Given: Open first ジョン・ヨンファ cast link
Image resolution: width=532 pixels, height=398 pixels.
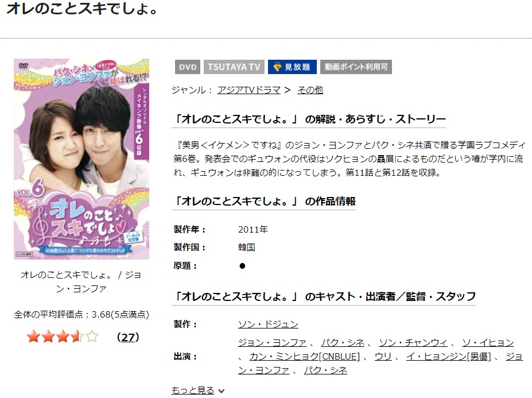Looking at the screenshot, I should tap(272, 343).
